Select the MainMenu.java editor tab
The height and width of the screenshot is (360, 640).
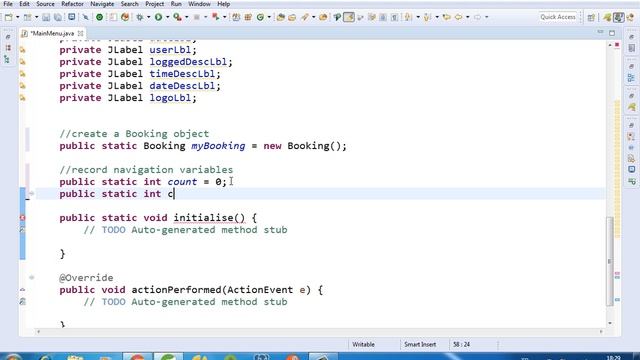52,33
